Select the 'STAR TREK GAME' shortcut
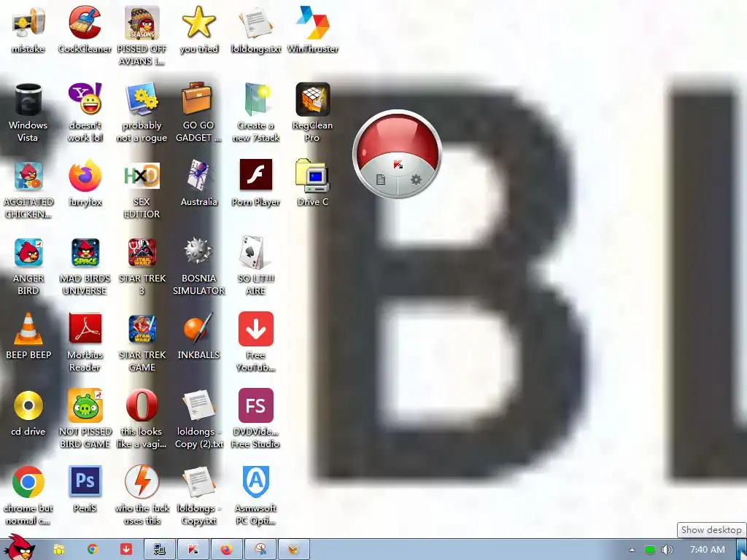 [x=142, y=329]
